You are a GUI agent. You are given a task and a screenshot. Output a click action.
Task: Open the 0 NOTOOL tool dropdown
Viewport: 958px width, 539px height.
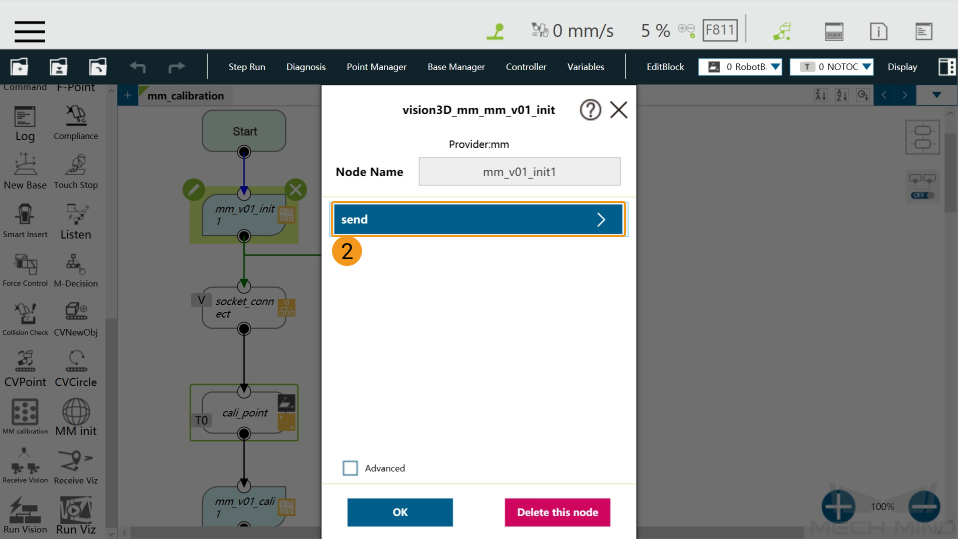click(832, 67)
